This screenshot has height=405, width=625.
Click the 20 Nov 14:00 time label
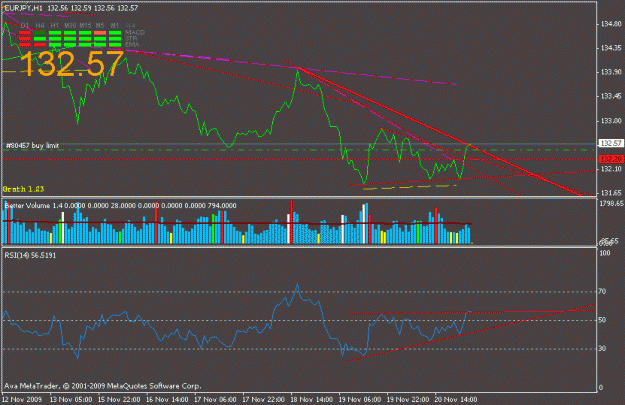point(456,399)
